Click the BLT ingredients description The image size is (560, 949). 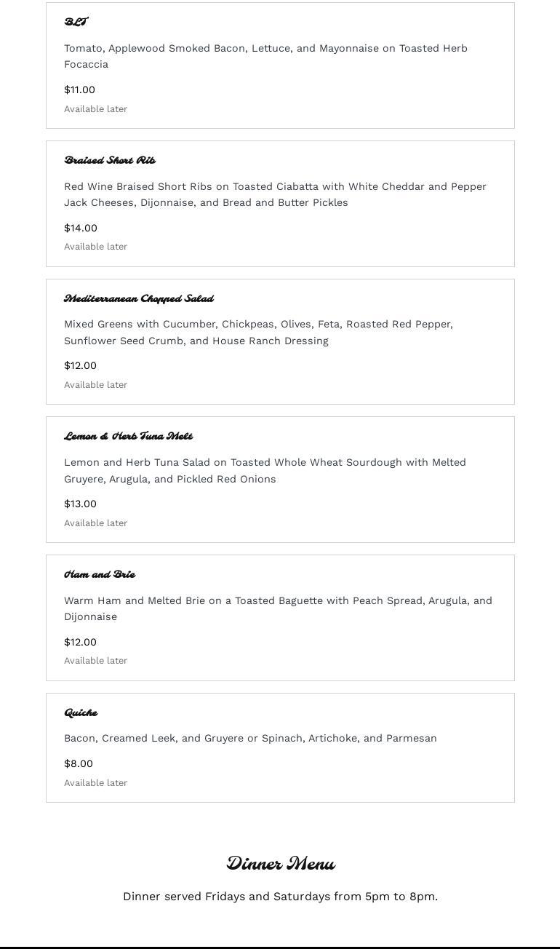click(265, 56)
